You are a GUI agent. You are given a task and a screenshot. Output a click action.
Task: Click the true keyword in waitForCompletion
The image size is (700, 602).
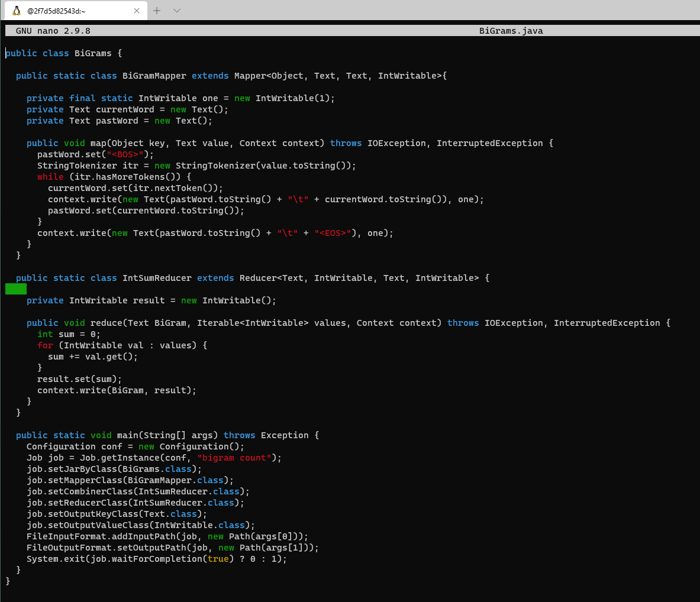pos(218,559)
